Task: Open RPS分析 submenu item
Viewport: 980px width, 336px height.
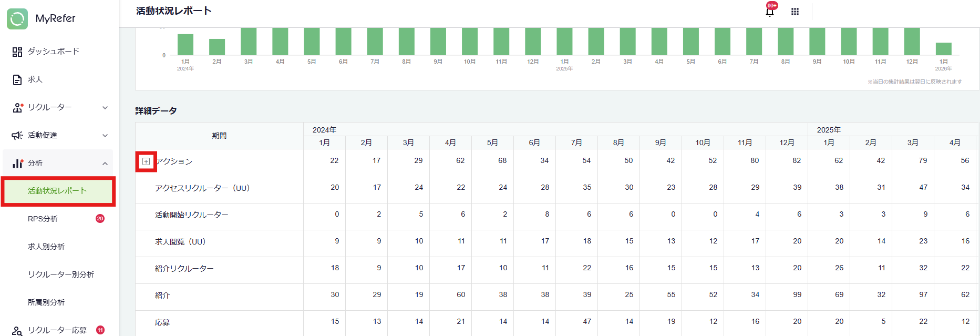Action: click(x=43, y=219)
